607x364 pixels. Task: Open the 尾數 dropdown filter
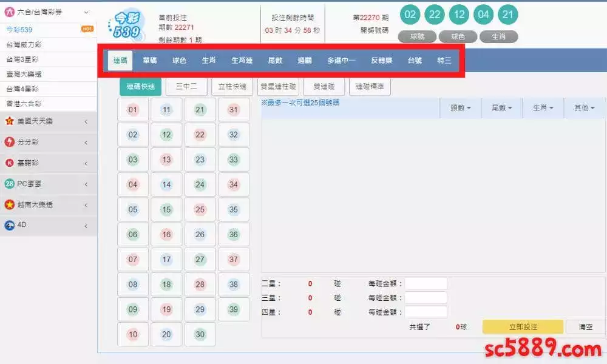[x=502, y=108]
